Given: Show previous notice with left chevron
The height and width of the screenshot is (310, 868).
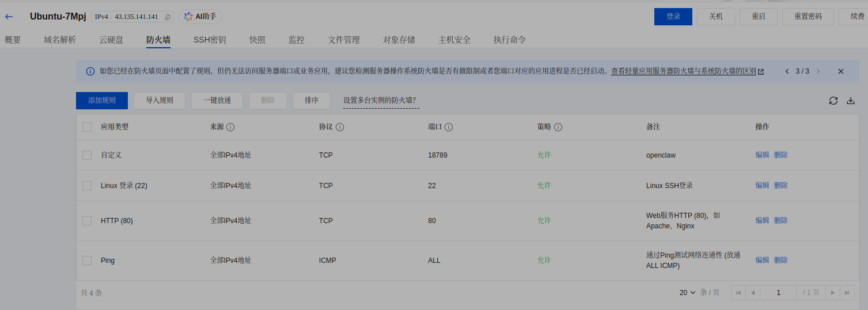Looking at the screenshot, I should click(x=787, y=71).
